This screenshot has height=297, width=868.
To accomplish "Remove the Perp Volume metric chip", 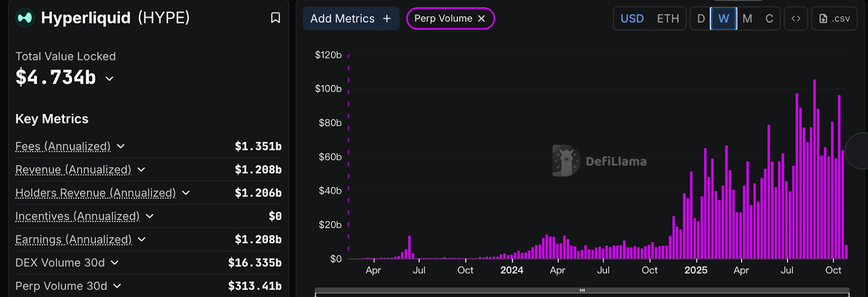I will click(481, 18).
